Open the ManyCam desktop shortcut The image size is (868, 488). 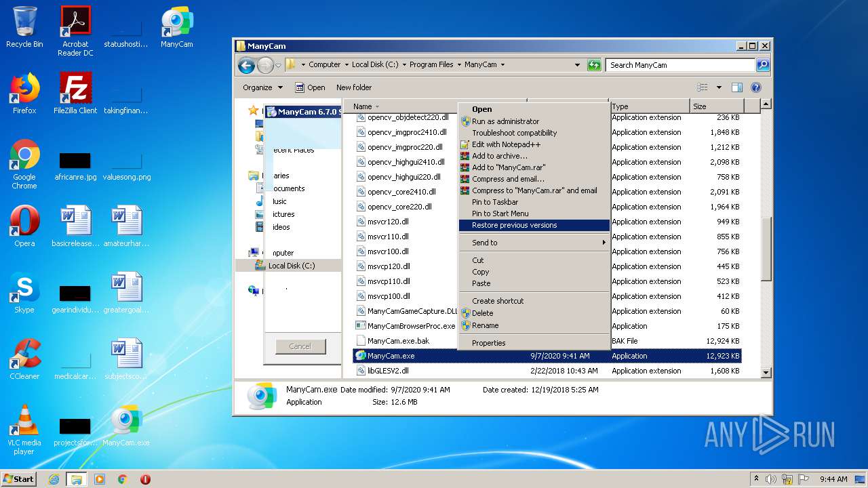pyautogui.click(x=176, y=27)
